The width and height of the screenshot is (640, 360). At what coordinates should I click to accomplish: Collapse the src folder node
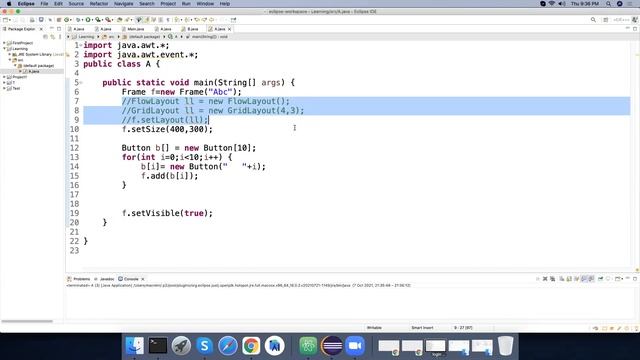pos(10,60)
